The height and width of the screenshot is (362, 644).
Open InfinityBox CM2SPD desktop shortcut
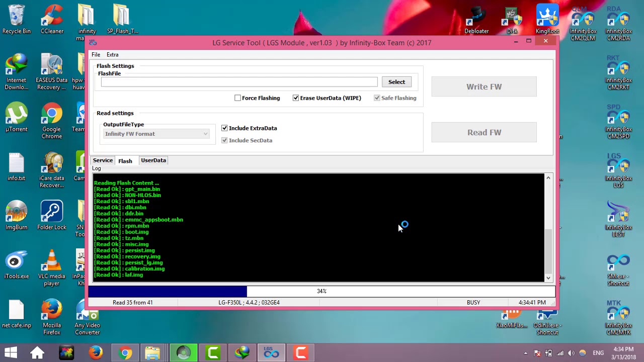(x=618, y=121)
